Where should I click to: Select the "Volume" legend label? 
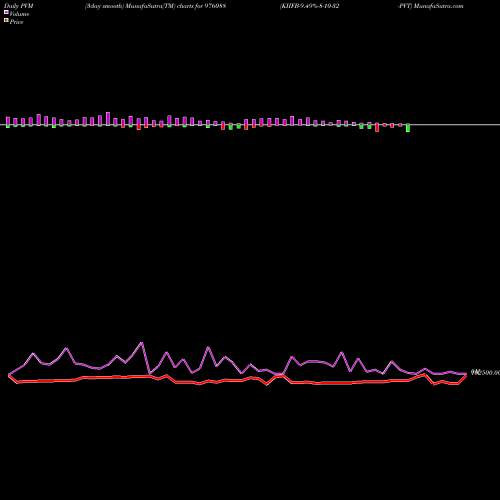pyautogui.click(x=19, y=14)
